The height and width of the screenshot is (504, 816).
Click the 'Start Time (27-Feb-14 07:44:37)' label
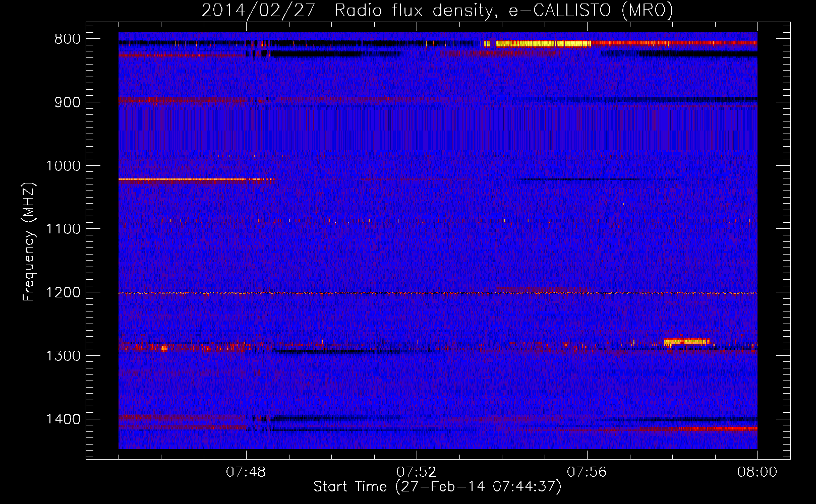coord(438,487)
